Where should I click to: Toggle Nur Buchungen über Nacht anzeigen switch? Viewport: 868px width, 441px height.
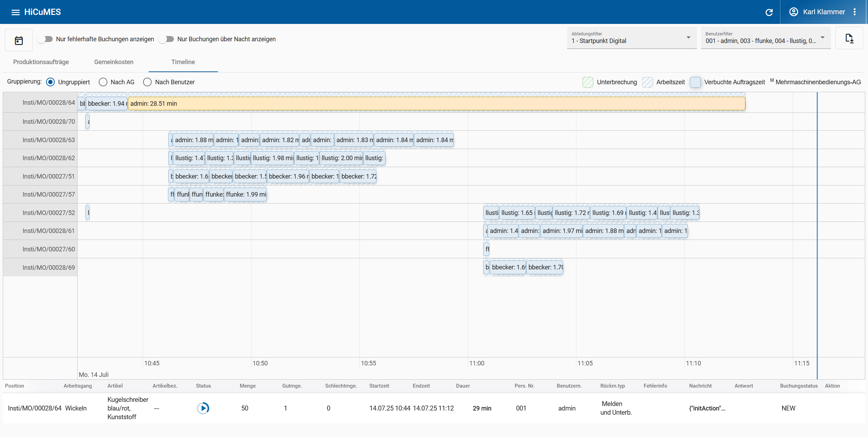click(167, 39)
